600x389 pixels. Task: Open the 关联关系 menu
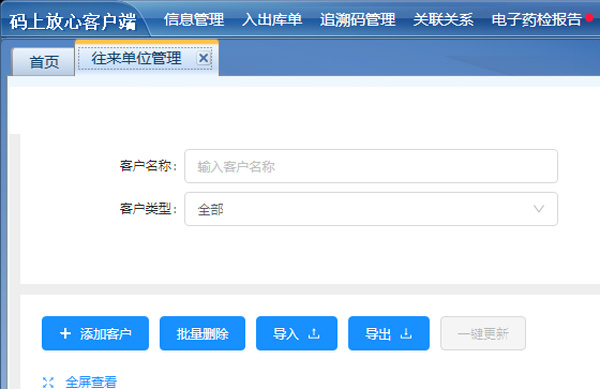(x=443, y=20)
